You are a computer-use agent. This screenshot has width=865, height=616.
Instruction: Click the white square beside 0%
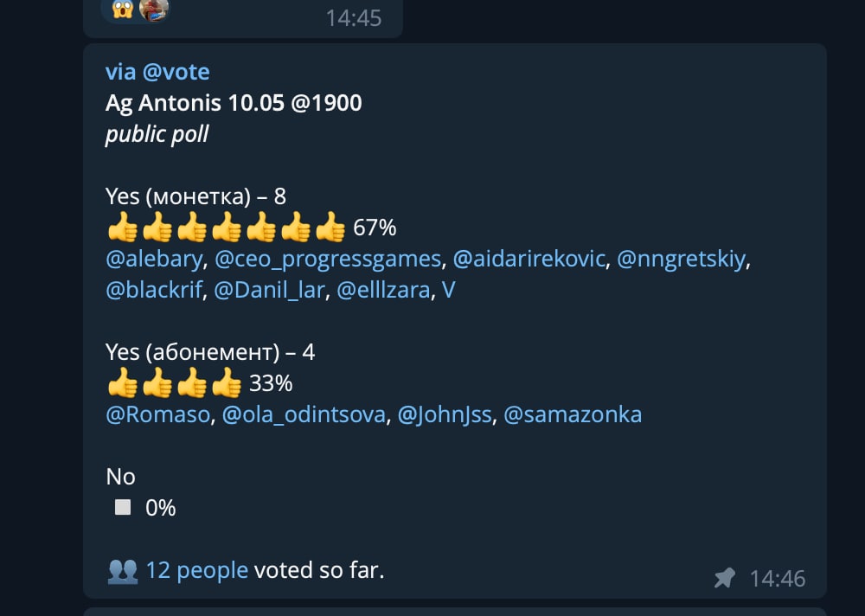(x=123, y=508)
